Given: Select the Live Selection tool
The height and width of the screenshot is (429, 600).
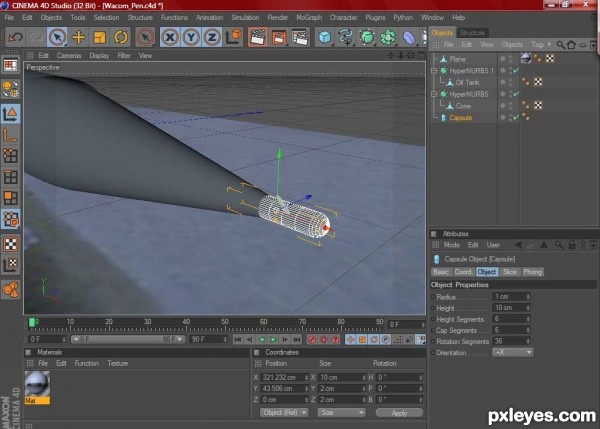Looking at the screenshot, I should click(x=57, y=38).
